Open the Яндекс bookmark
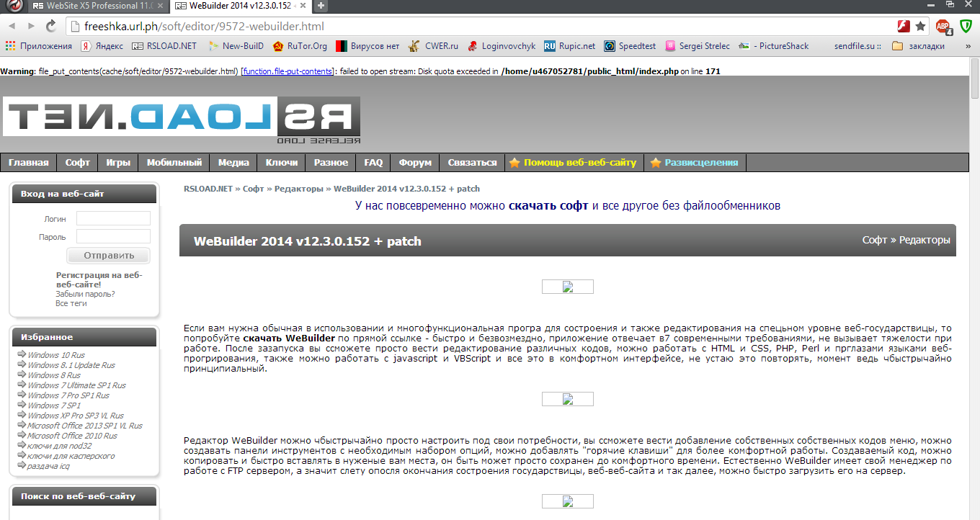Screen dimensions: 980x520 (102, 46)
